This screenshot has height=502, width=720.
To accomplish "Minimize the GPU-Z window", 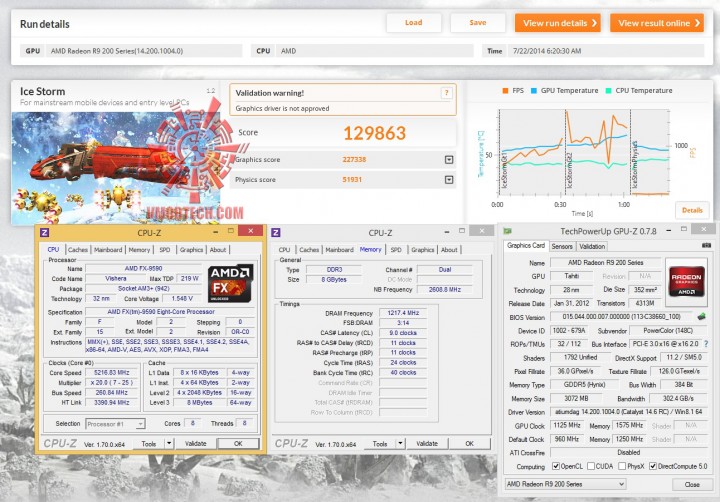I will 669,231.
